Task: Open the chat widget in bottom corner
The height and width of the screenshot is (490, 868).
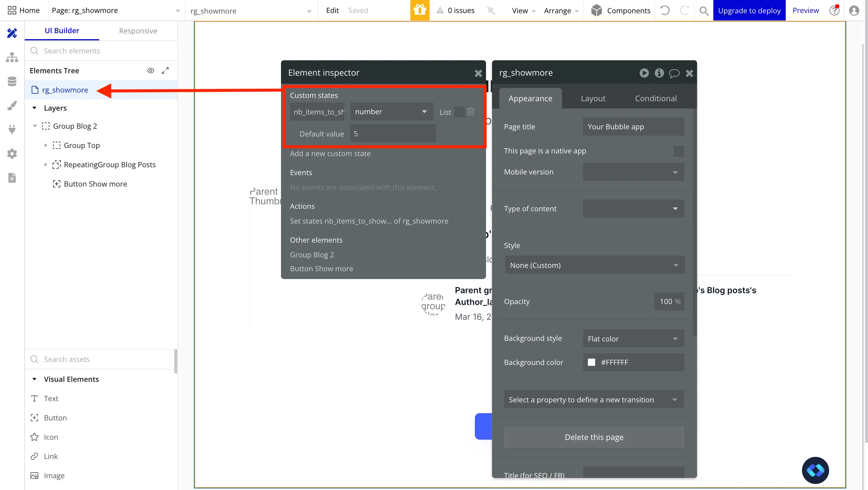Action: pyautogui.click(x=815, y=470)
